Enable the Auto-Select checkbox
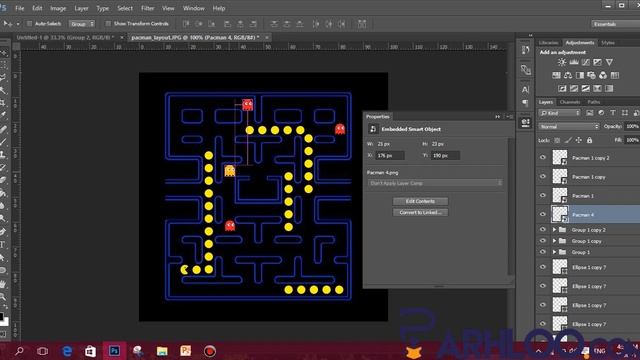The height and width of the screenshot is (360, 640). tap(29, 24)
